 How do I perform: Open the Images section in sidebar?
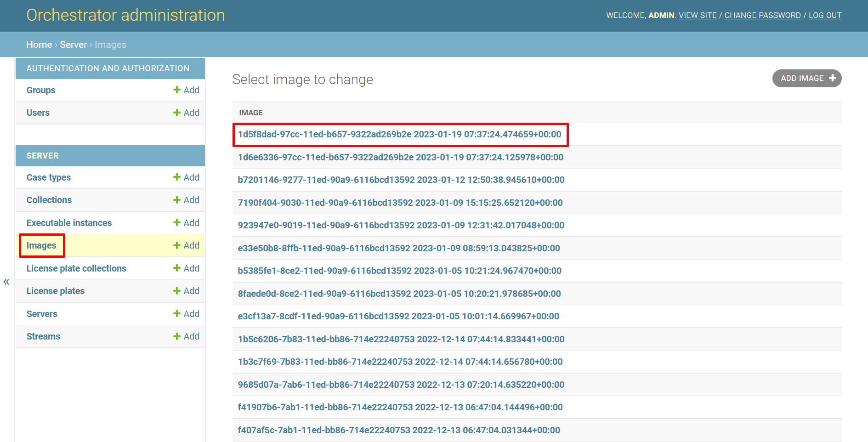(x=41, y=245)
